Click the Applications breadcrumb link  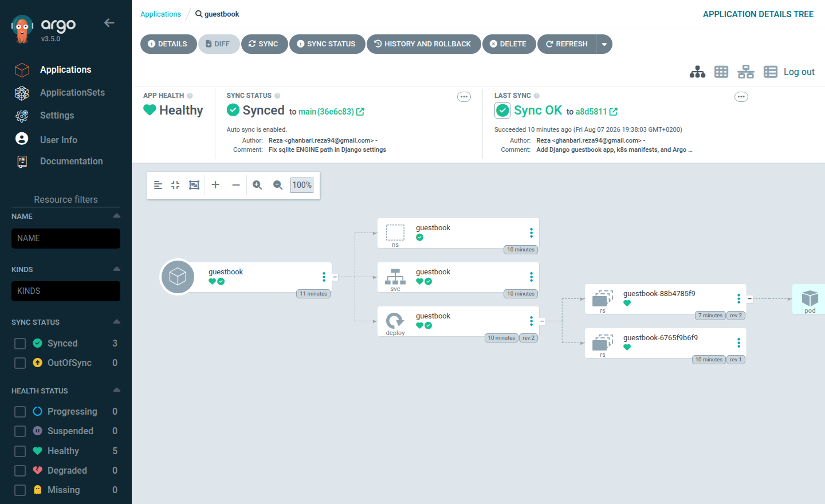click(x=160, y=14)
